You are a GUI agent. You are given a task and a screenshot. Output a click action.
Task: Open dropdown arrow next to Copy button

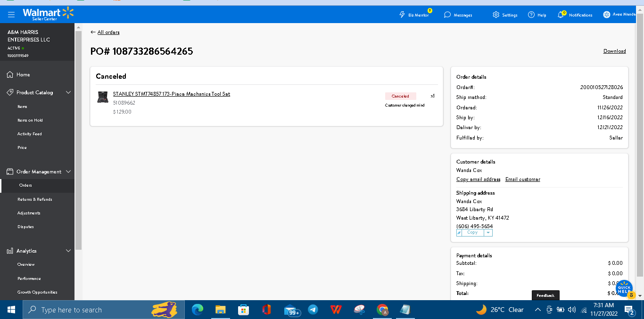coord(488,233)
